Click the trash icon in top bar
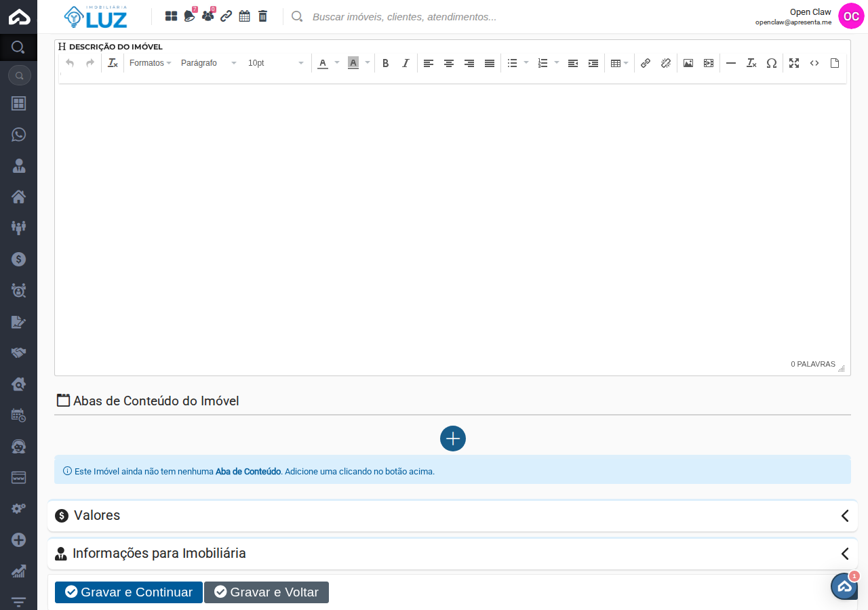This screenshot has height=610, width=868. click(263, 16)
